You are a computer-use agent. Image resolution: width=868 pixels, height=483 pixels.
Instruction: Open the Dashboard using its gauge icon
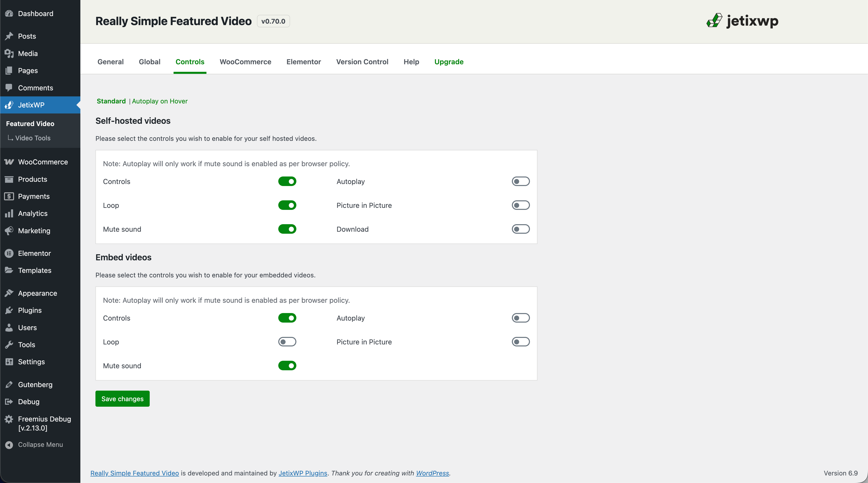click(x=9, y=14)
